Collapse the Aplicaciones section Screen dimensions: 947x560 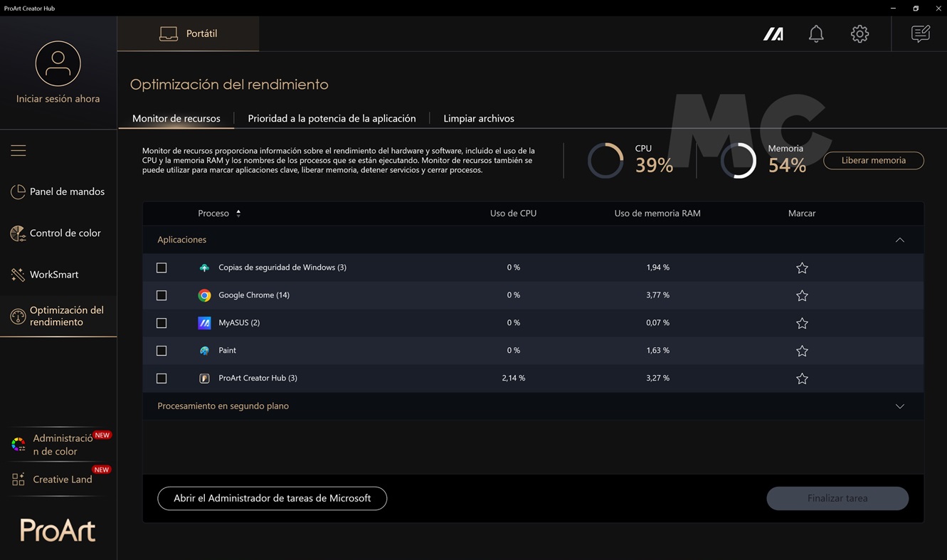(899, 240)
